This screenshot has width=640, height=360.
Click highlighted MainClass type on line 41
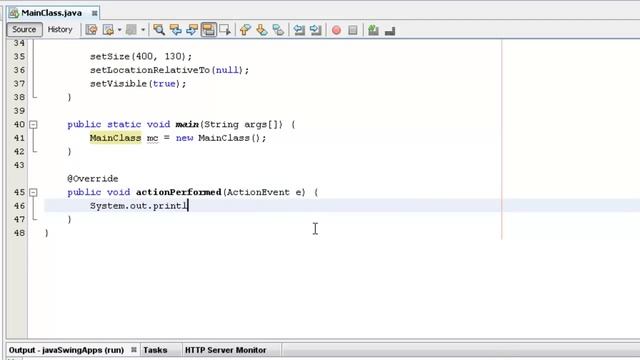tap(116, 138)
